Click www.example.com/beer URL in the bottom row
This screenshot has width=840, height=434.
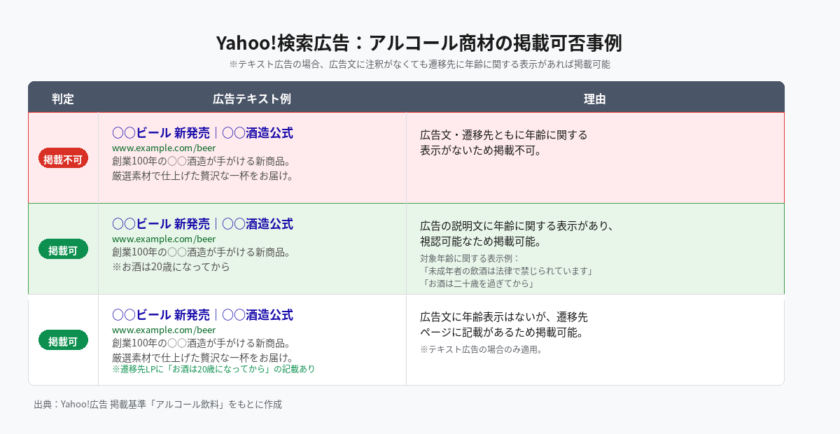click(x=163, y=329)
